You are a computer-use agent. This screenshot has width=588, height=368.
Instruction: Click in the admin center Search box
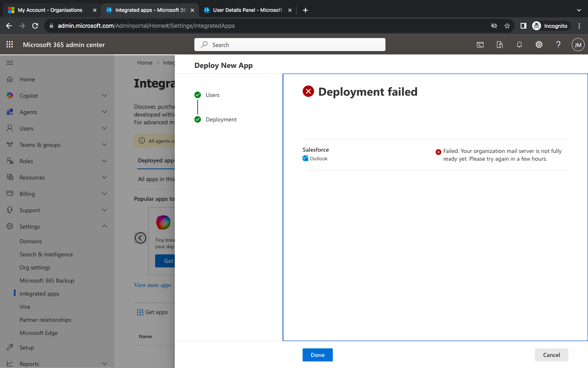[290, 45]
